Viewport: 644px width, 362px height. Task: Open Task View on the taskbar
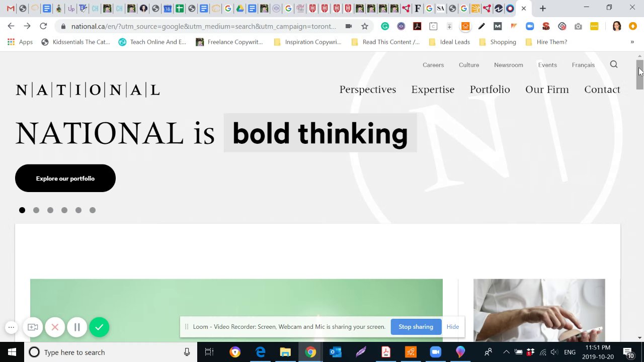(x=209, y=352)
